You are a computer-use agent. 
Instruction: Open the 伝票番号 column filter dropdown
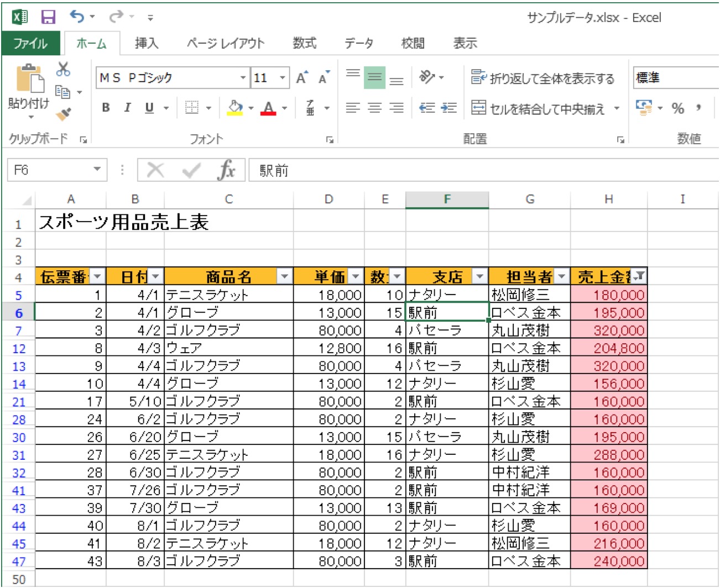(98, 276)
